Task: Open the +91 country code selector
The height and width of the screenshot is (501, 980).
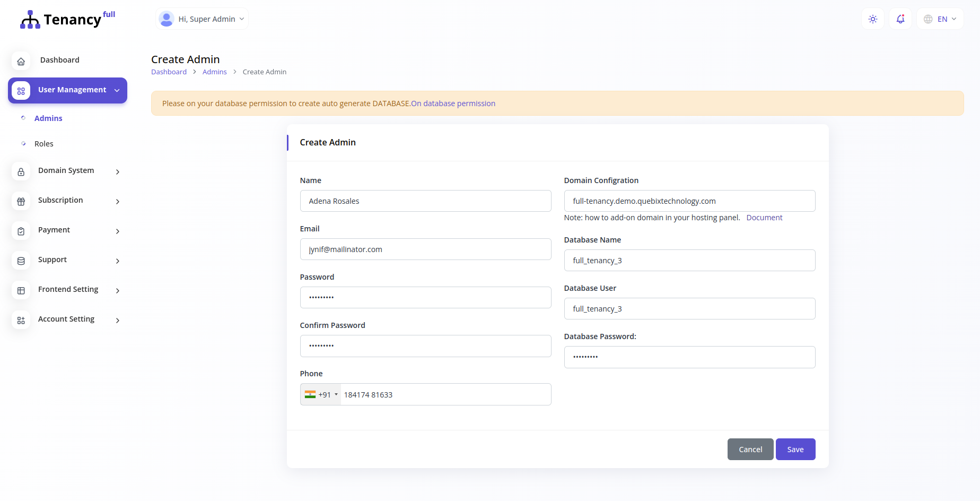Action: tap(321, 394)
